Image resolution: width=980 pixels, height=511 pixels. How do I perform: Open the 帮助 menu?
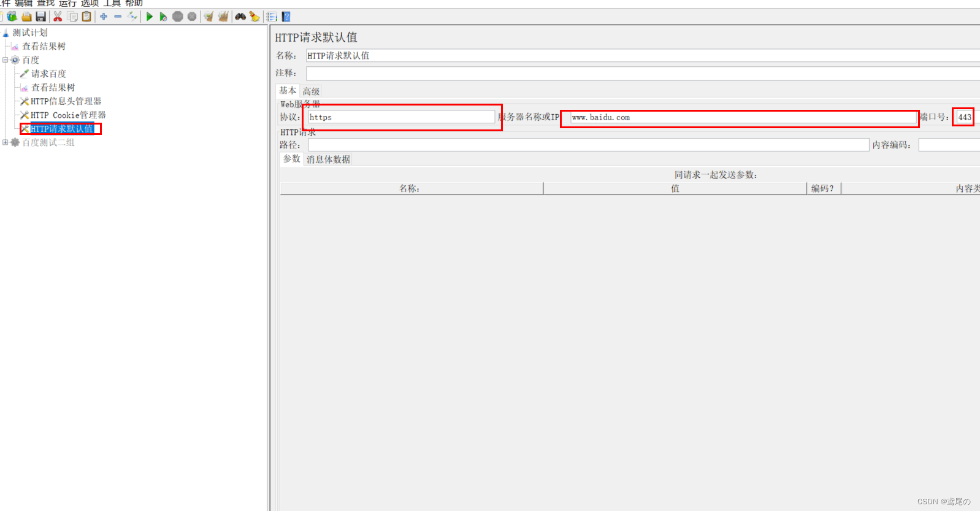pyautogui.click(x=134, y=3)
